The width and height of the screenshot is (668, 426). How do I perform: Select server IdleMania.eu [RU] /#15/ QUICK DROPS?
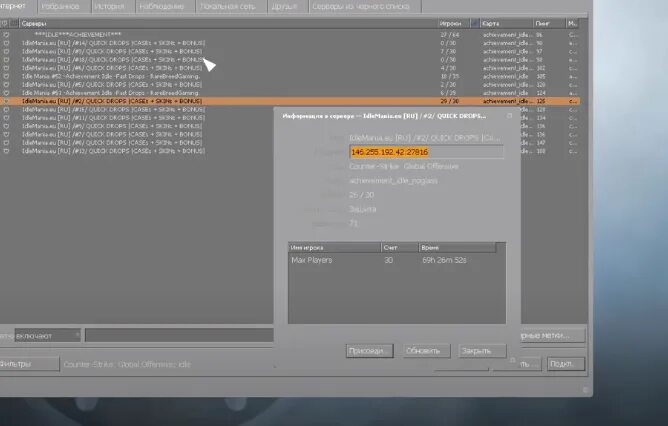[136, 109]
